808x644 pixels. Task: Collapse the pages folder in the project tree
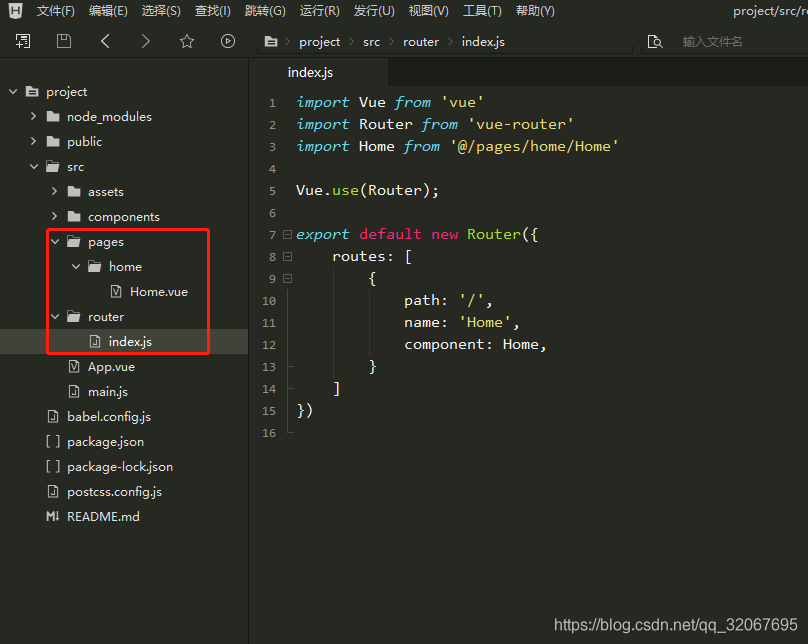[x=56, y=241]
